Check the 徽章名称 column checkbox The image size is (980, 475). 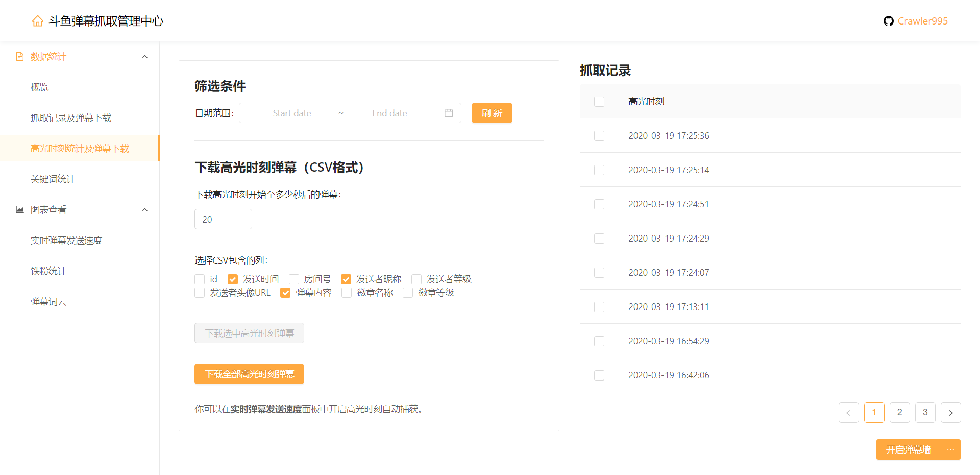tap(347, 293)
